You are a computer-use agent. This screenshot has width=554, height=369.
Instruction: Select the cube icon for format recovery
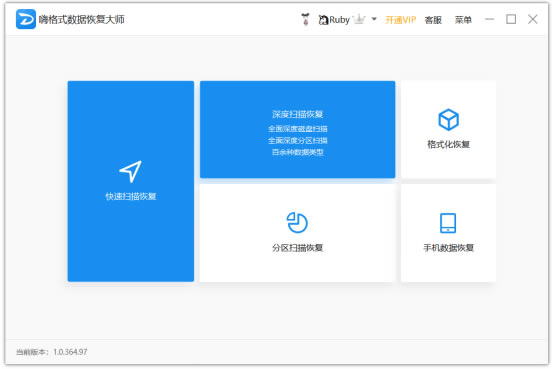448,119
